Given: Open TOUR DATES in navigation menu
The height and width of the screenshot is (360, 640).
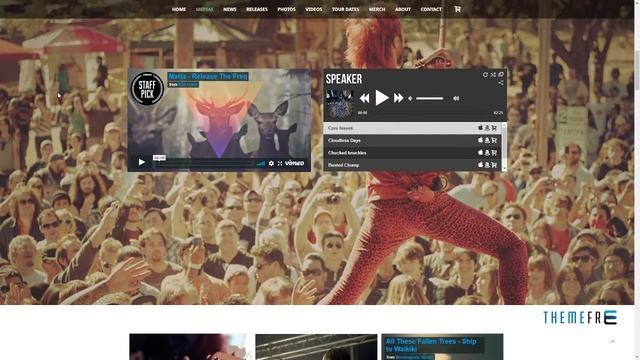Looking at the screenshot, I should (345, 9).
